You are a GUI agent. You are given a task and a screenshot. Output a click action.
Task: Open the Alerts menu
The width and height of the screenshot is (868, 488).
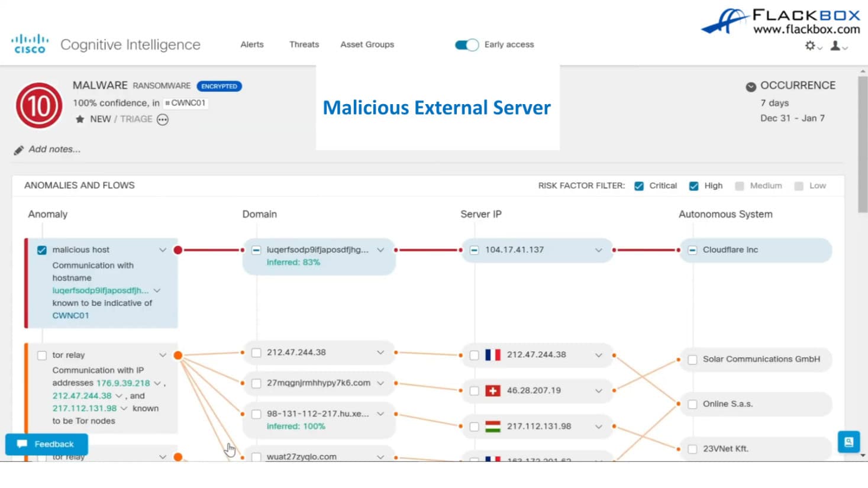pos(251,44)
